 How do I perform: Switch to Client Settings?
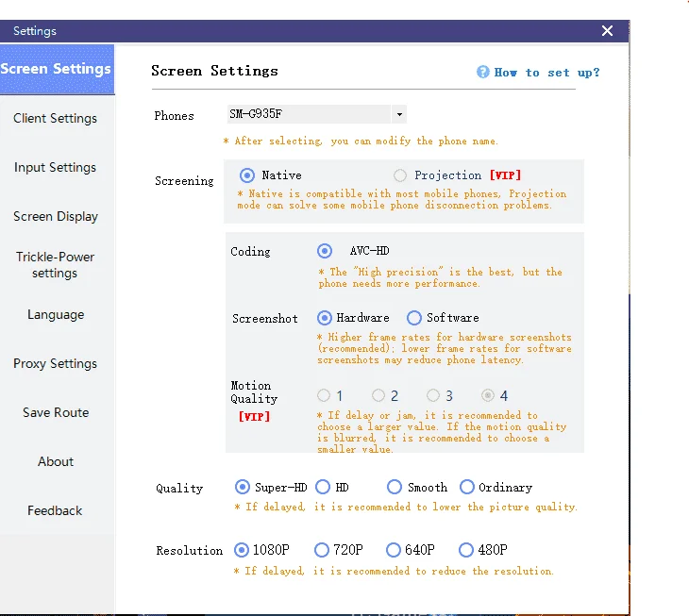tap(56, 118)
